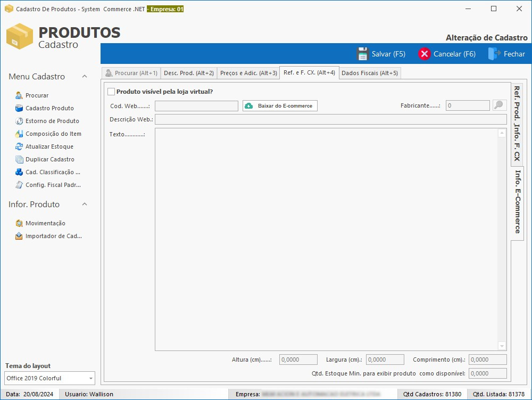Viewport: 532px width, 400px height.
Task: Enable 'Produto visível pela loja virtual?'
Action: (x=112, y=92)
